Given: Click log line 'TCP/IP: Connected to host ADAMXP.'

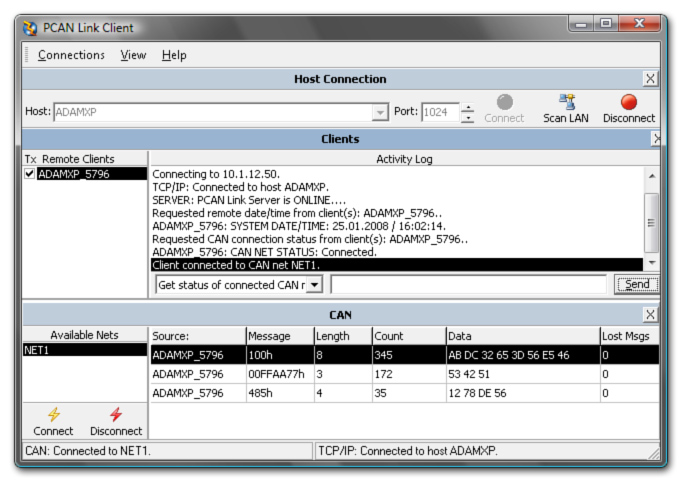Looking at the screenshot, I should click(241, 187).
